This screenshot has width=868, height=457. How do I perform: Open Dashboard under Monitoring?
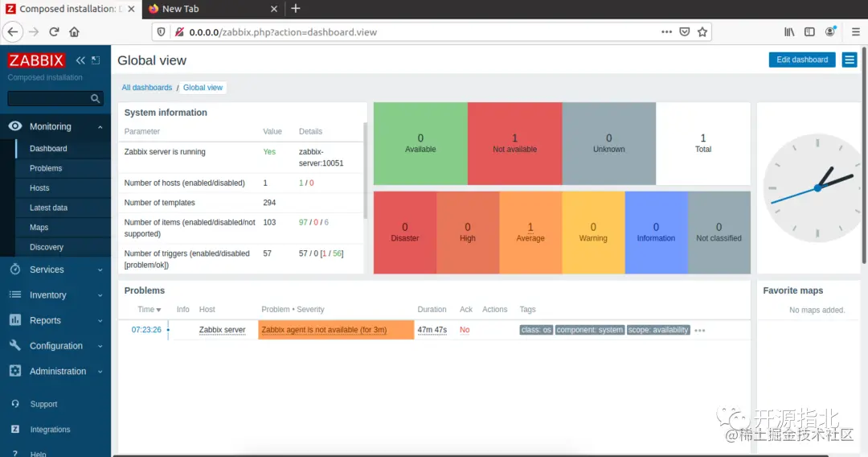pos(63,149)
